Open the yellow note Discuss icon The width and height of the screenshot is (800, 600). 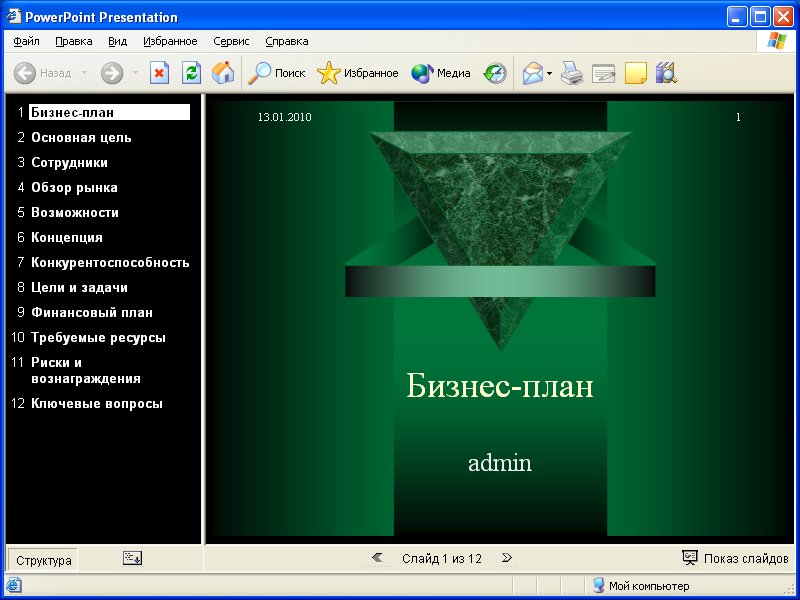pos(636,73)
